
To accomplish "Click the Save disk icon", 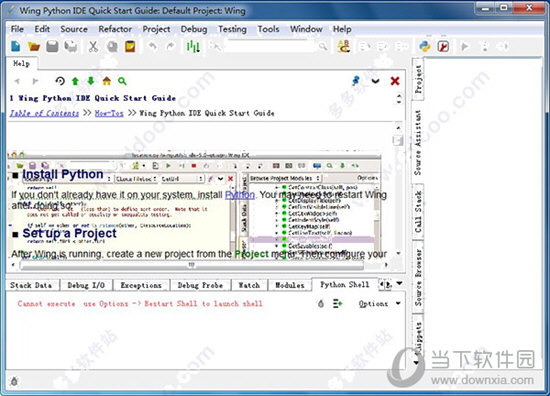I will pyautogui.click(x=52, y=46).
